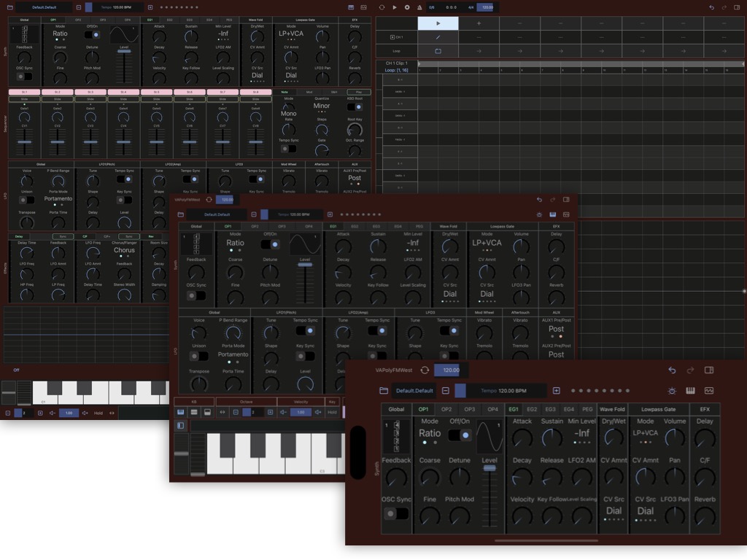Click Play button in sequencer section
This screenshot has height=560, width=747.
[x=359, y=92]
